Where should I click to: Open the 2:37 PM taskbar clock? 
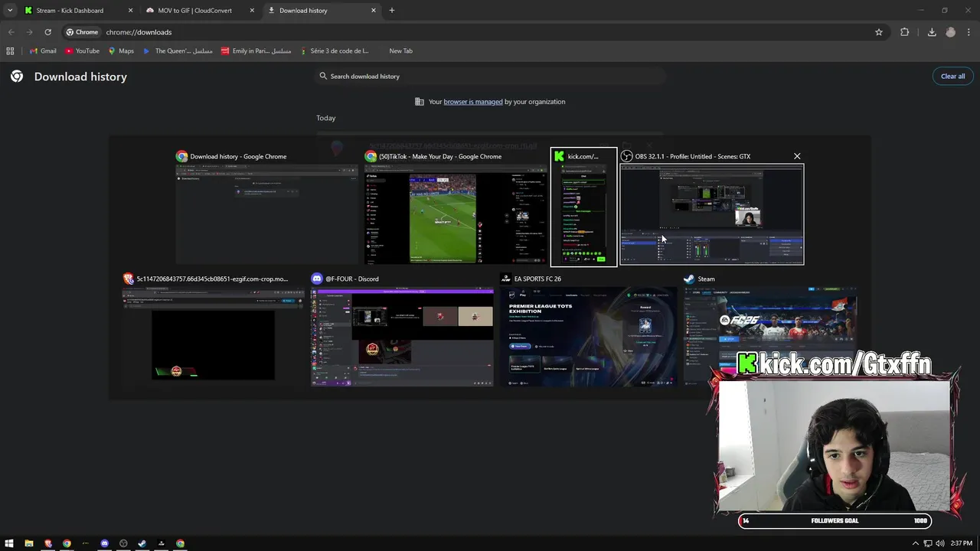962,543
